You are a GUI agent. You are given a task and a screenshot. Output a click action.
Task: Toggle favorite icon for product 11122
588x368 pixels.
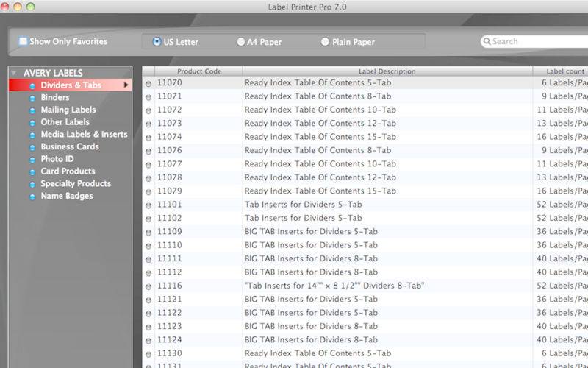tap(148, 314)
